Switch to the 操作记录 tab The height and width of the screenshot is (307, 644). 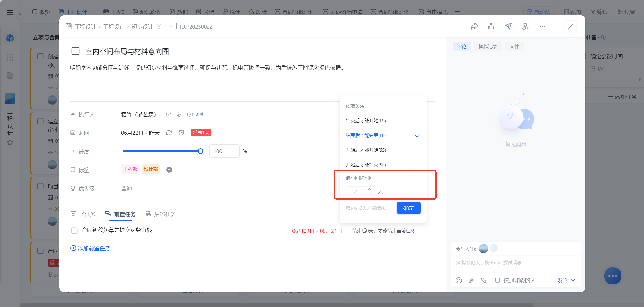pos(488,46)
